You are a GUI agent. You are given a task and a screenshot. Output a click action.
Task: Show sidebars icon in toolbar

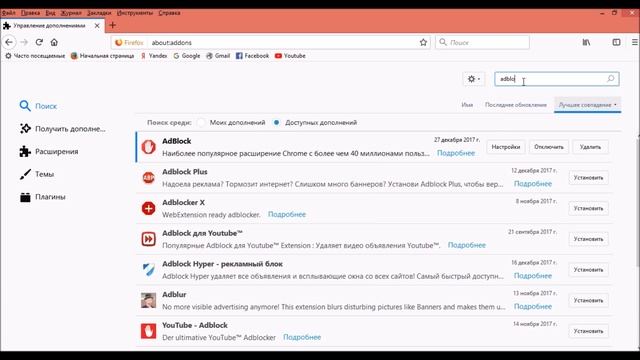[616, 42]
